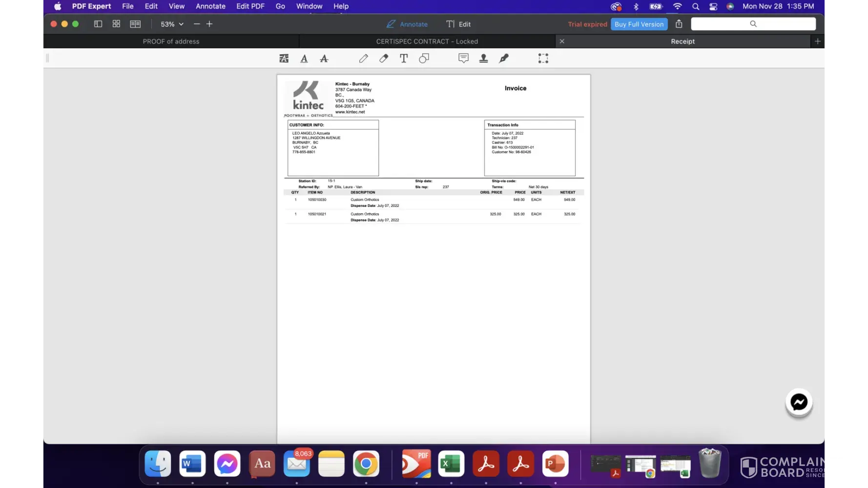Open the share export menu
Image resolution: width=868 pixels, height=488 pixels.
coord(679,24)
